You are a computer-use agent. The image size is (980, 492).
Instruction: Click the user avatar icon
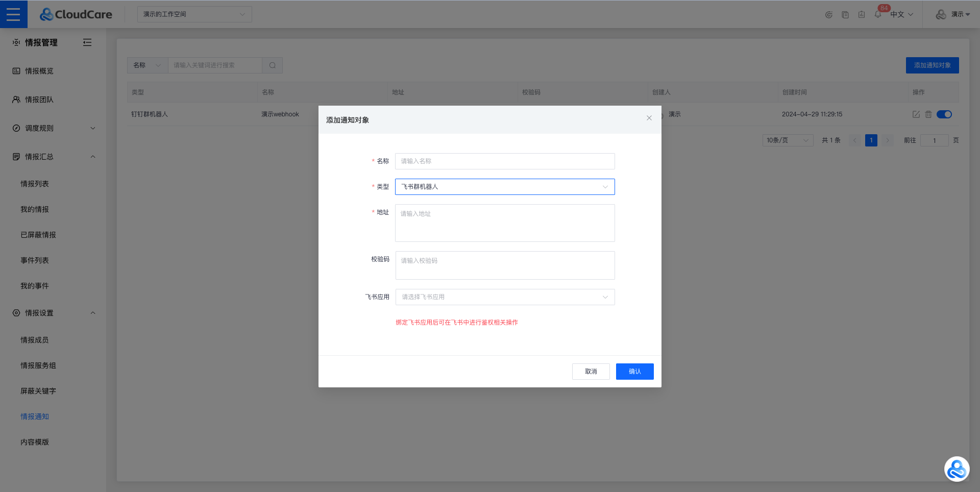click(941, 14)
